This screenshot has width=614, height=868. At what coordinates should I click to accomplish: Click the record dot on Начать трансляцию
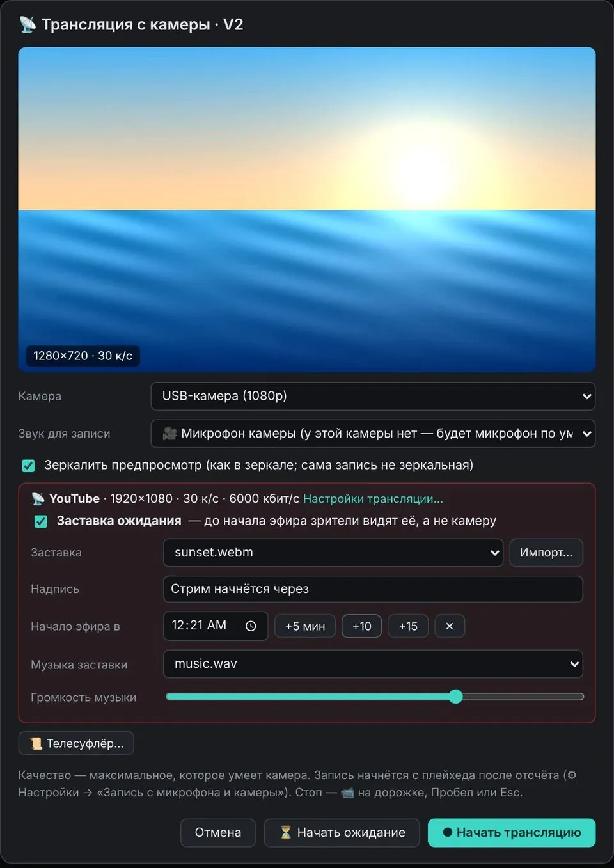pos(448,832)
